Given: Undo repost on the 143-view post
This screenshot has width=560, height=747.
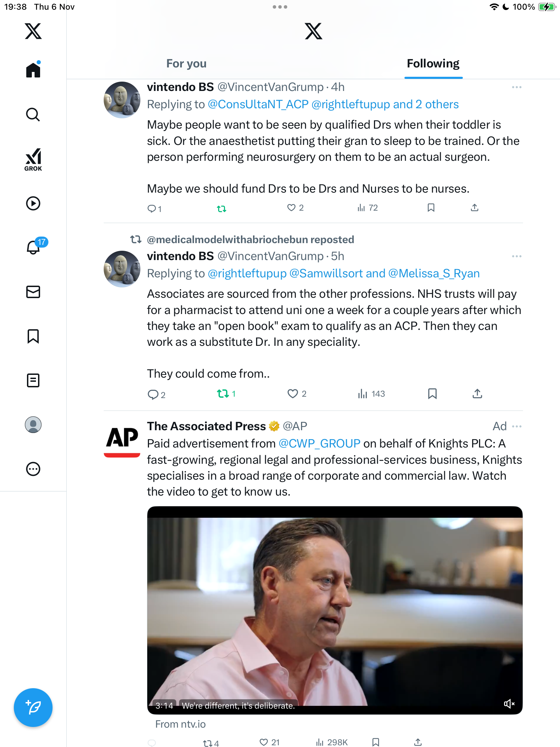Looking at the screenshot, I should [223, 394].
